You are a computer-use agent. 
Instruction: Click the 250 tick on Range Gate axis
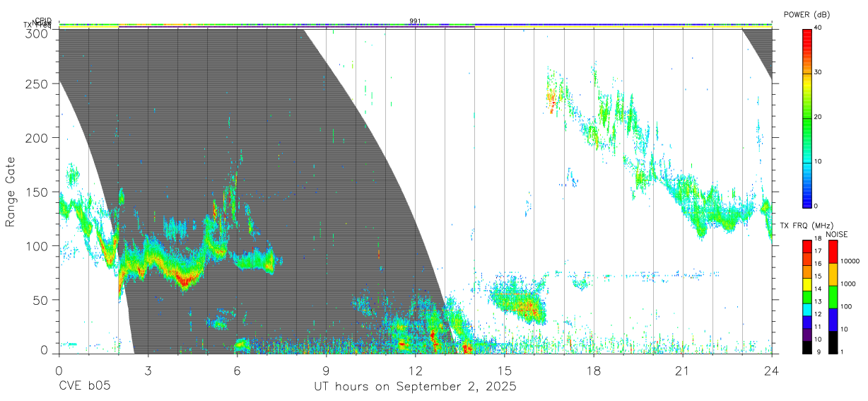[37, 83]
